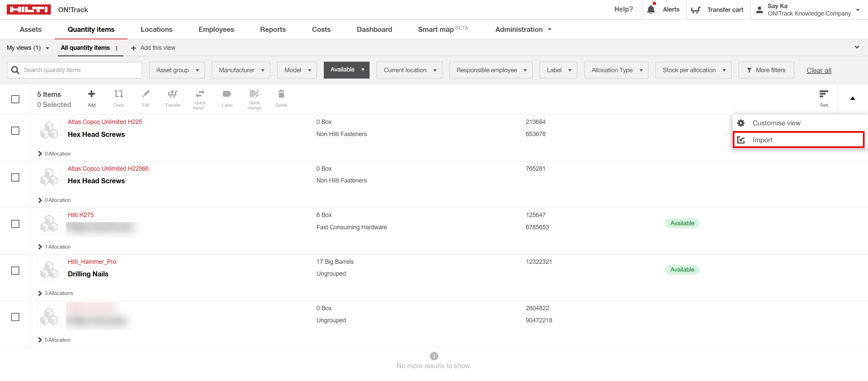Check the Hilti H275 row checkbox
Image resolution: width=868 pixels, height=381 pixels.
15,224
